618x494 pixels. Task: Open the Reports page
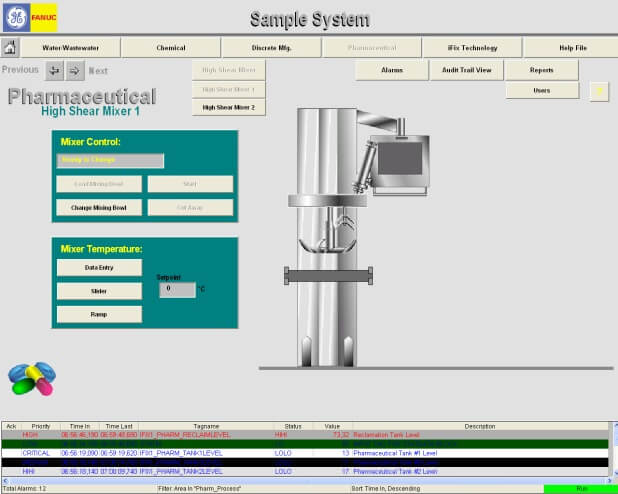click(x=542, y=70)
